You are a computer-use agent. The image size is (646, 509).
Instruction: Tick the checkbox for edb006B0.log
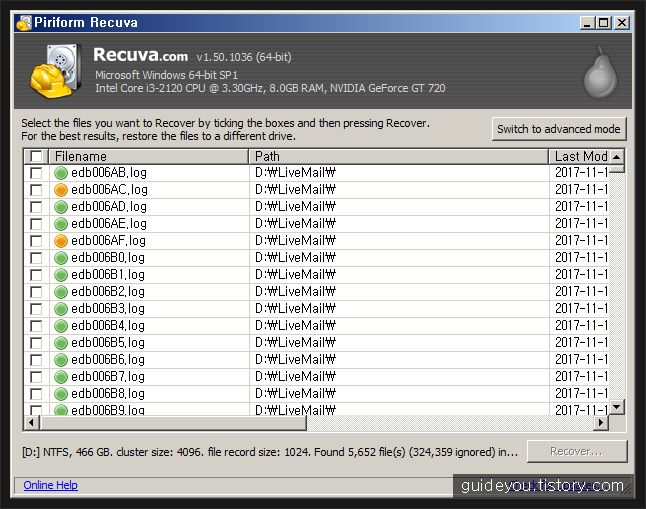(36, 258)
